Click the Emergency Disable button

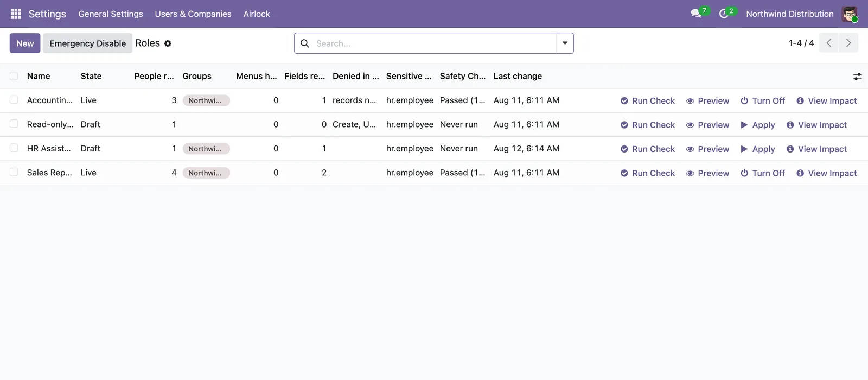point(88,43)
